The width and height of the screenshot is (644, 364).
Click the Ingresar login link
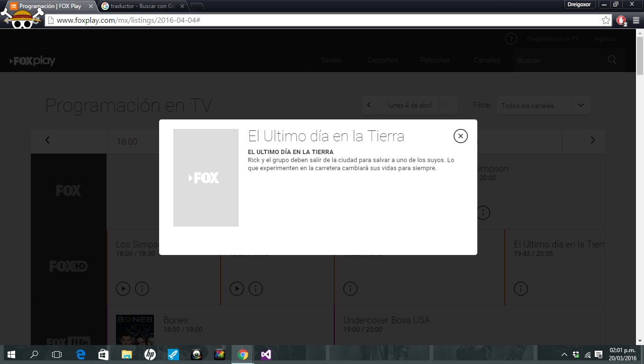(605, 39)
